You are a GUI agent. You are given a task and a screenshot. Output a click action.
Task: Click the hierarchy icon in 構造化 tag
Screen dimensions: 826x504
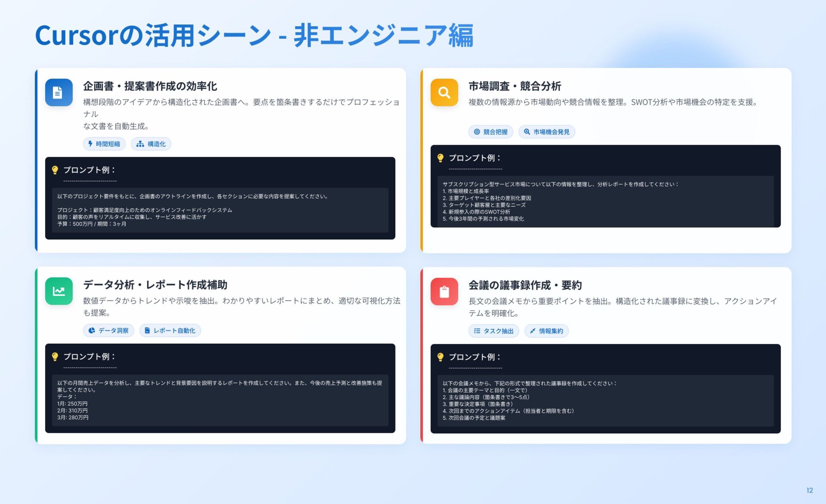(x=140, y=144)
